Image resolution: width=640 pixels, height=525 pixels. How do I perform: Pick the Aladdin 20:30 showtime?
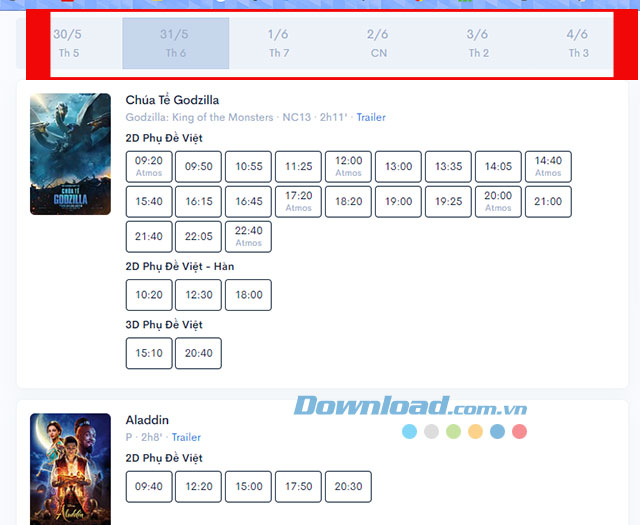(x=348, y=487)
